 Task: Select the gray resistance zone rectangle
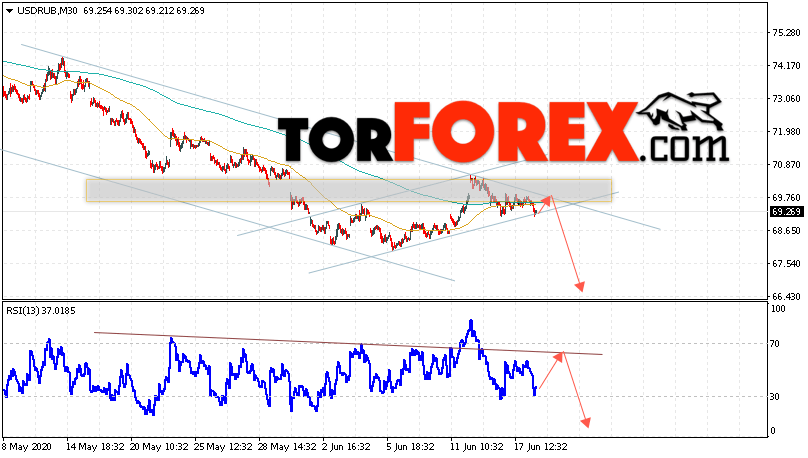pyautogui.click(x=349, y=190)
